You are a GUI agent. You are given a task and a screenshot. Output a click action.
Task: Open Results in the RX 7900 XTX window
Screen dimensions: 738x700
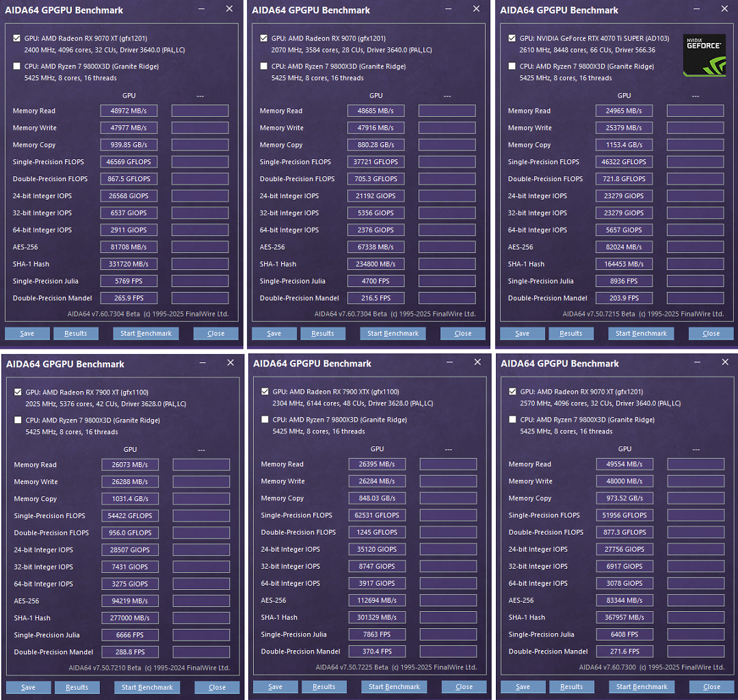pyautogui.click(x=324, y=687)
